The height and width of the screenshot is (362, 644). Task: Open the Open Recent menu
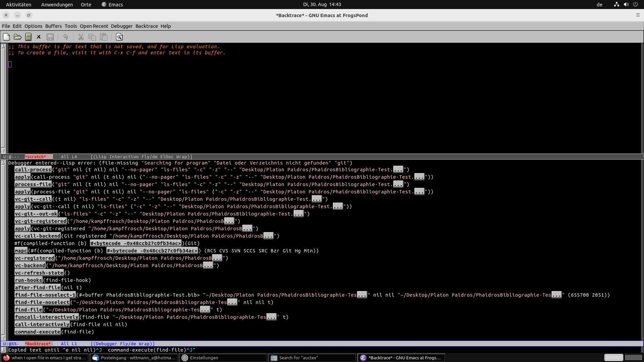(x=94, y=26)
